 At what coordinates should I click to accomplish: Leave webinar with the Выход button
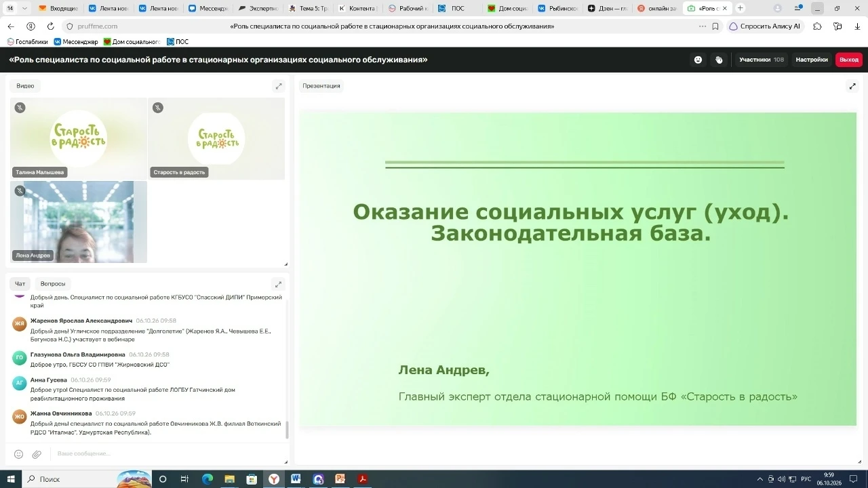tap(849, 60)
